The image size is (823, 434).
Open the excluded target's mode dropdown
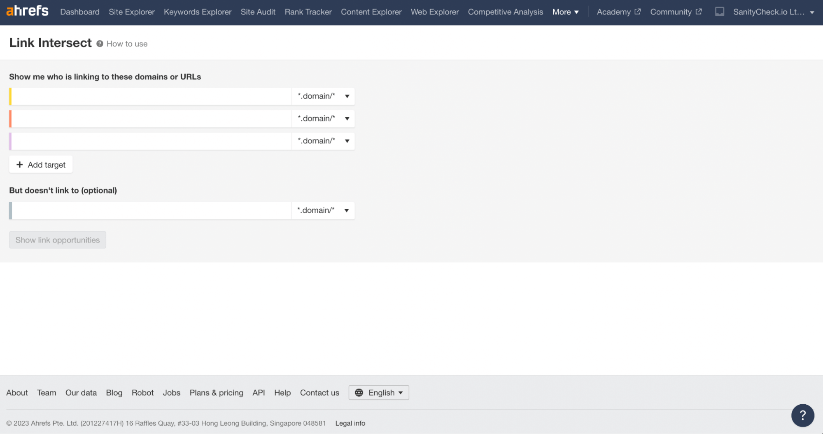(324, 211)
